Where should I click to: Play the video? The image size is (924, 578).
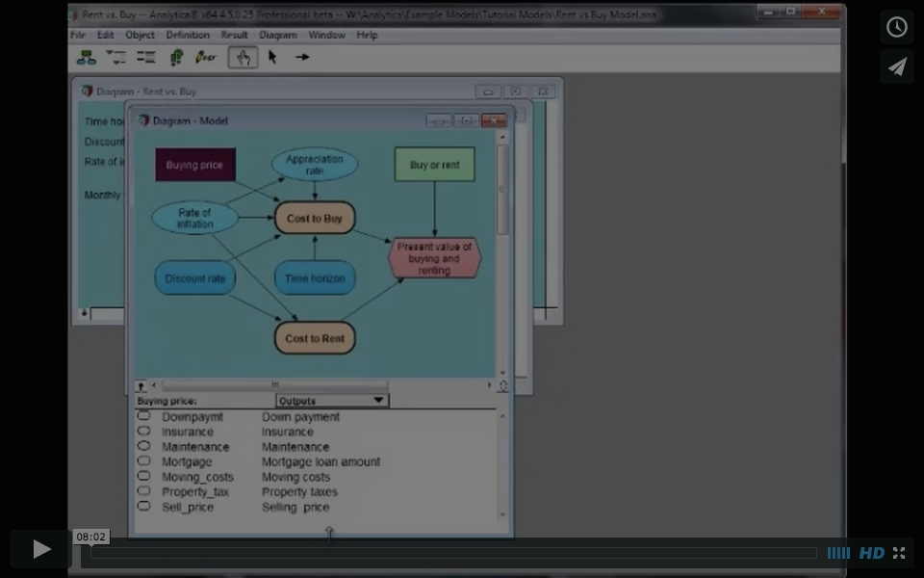41,549
